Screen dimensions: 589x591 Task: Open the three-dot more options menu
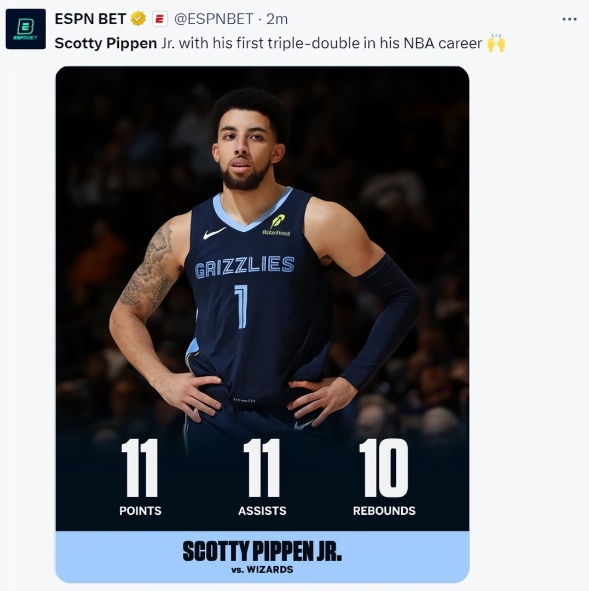pyautogui.click(x=569, y=19)
